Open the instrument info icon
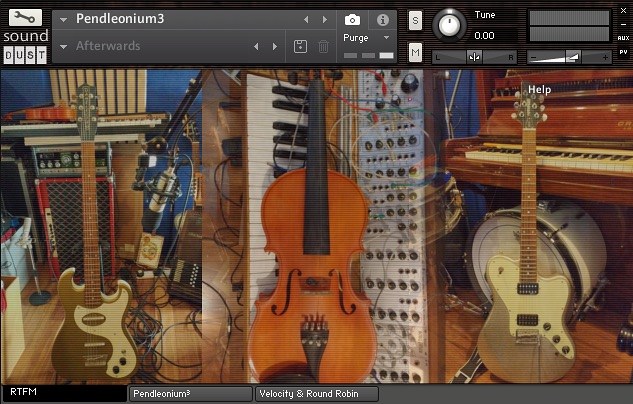 382,19
